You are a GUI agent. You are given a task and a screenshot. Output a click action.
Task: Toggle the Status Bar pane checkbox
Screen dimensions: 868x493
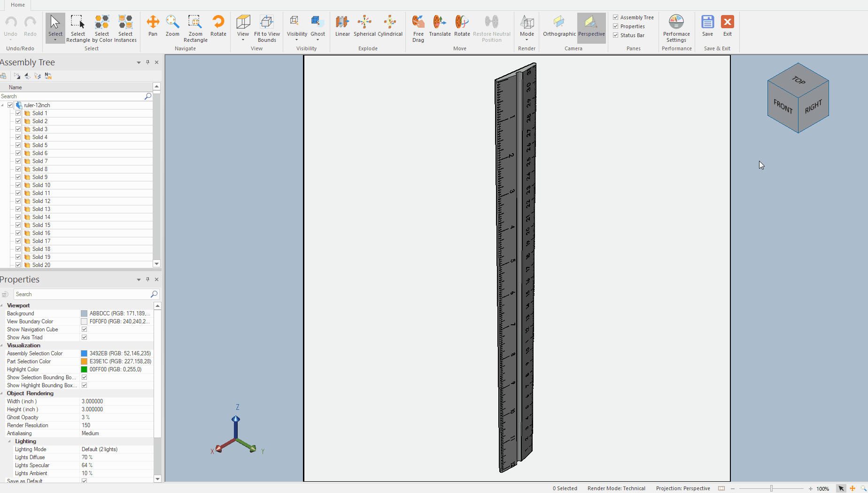pos(615,35)
